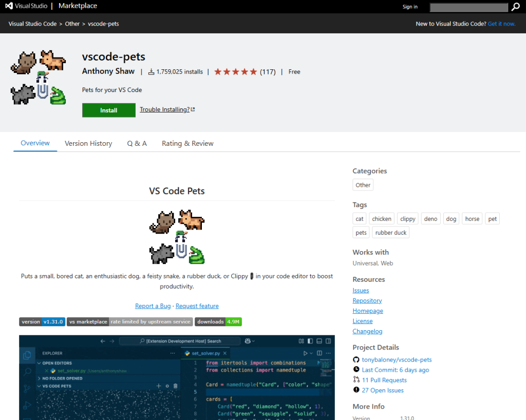Select the deno tag

pyautogui.click(x=430, y=219)
